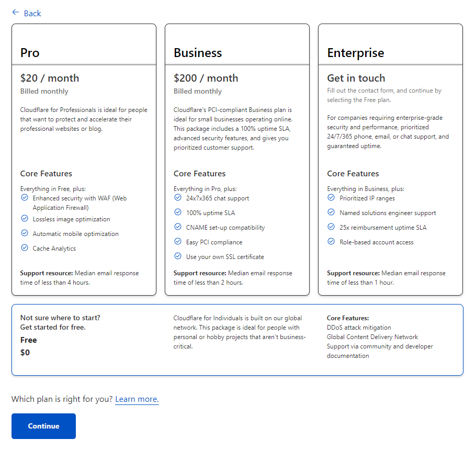Click Lossless image optimization feature text
The image size is (476, 450).
[x=71, y=219]
